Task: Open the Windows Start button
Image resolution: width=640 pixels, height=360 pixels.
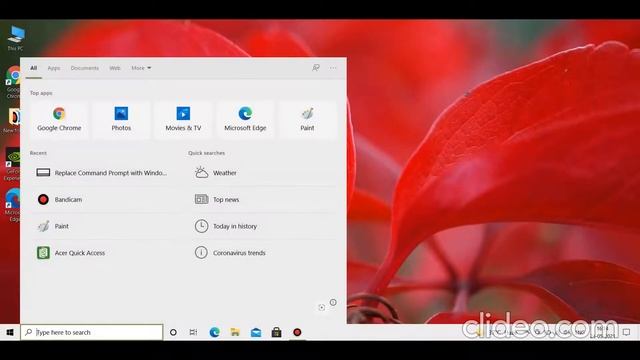Action: [x=10, y=332]
